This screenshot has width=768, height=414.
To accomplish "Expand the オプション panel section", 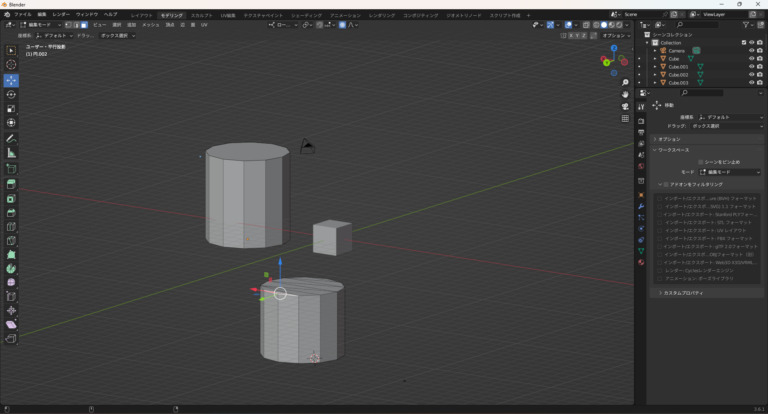I will coord(670,139).
